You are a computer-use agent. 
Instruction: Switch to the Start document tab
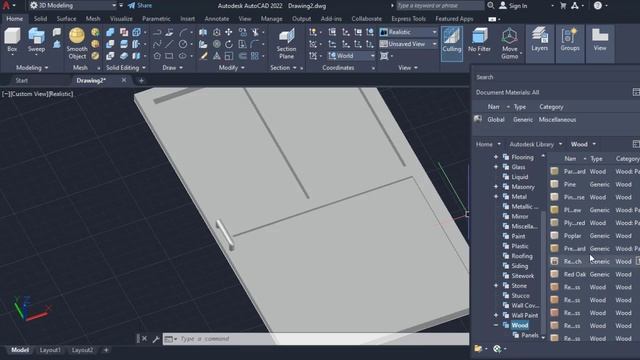point(22,80)
